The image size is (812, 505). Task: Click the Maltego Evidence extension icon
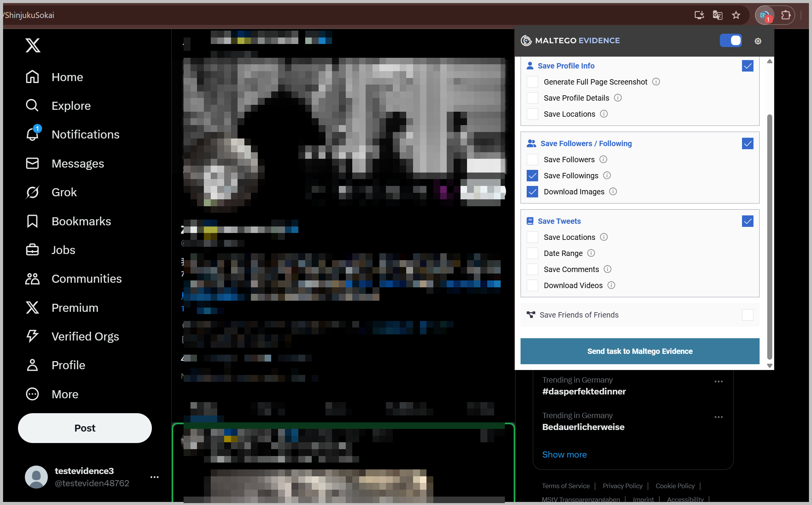[765, 15]
